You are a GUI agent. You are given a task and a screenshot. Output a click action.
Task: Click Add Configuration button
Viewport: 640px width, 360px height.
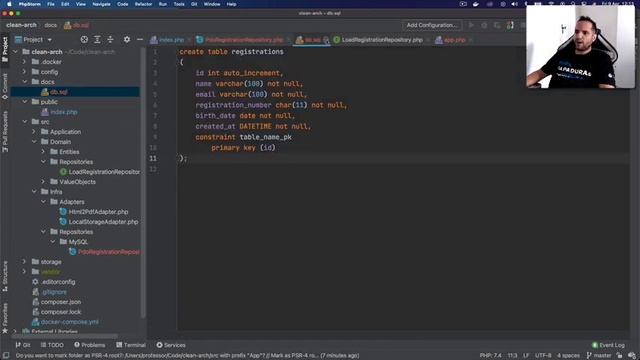click(x=431, y=25)
